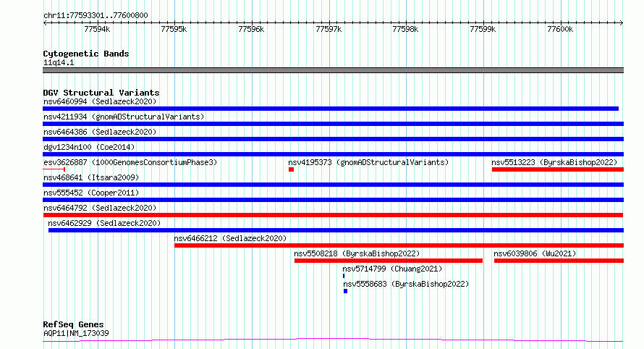Click the chr11:77593301..77600800 coordinate text
Viewport: 644px width, 349px height.
[96, 15]
